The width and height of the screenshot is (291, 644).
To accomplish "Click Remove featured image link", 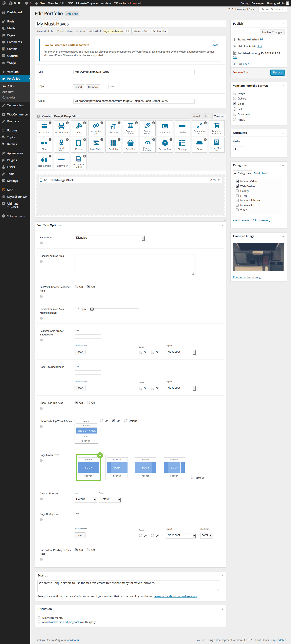I will click(247, 277).
